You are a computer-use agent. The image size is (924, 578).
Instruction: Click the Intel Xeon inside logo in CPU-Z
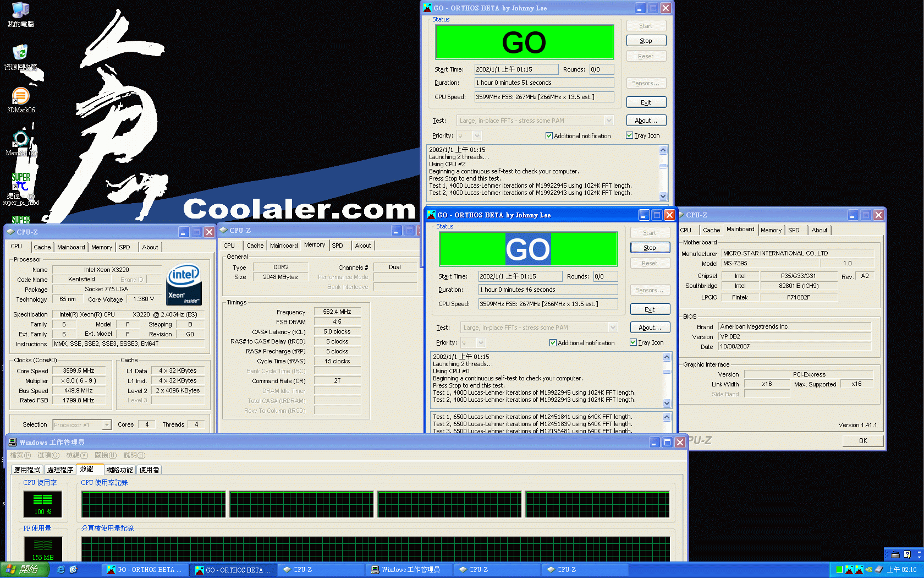(184, 285)
